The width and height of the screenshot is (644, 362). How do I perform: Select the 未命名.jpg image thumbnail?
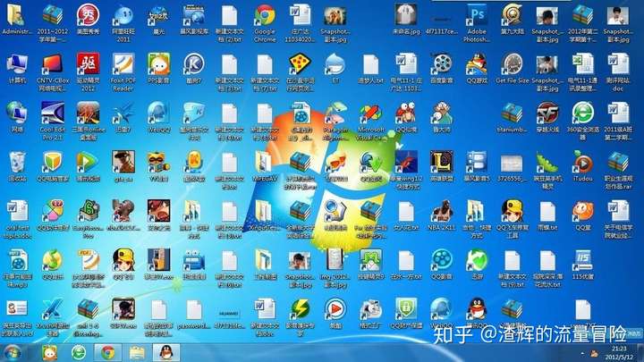406,15
